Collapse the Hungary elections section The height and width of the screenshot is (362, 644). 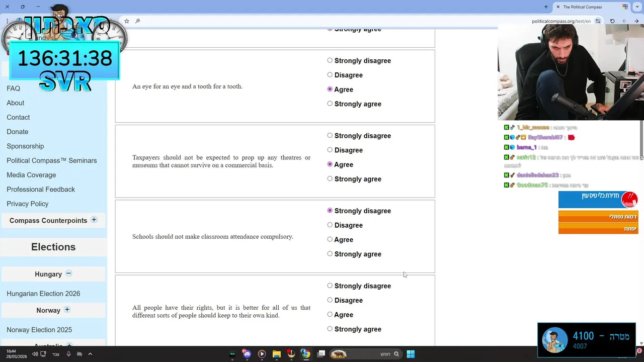click(69, 274)
